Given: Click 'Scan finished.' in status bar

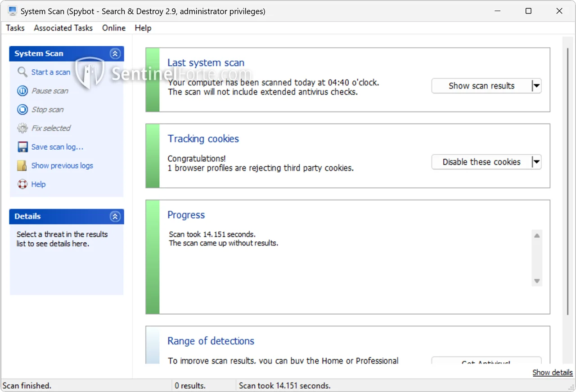Looking at the screenshot, I should coord(27,386).
